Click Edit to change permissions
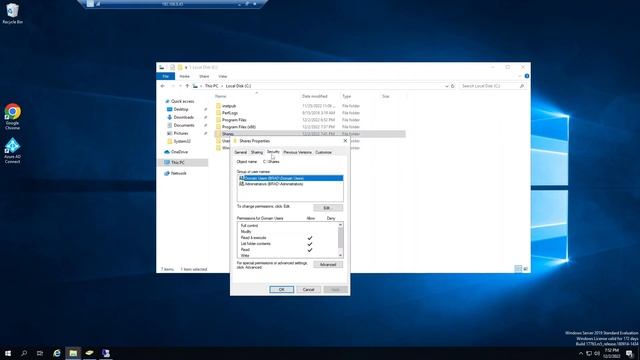The image size is (640, 360). point(328,208)
